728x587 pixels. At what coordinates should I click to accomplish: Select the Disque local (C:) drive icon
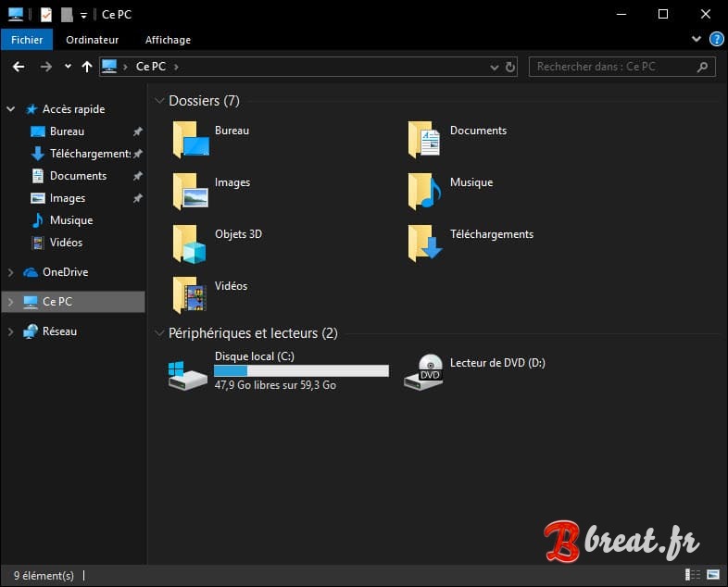click(x=188, y=375)
